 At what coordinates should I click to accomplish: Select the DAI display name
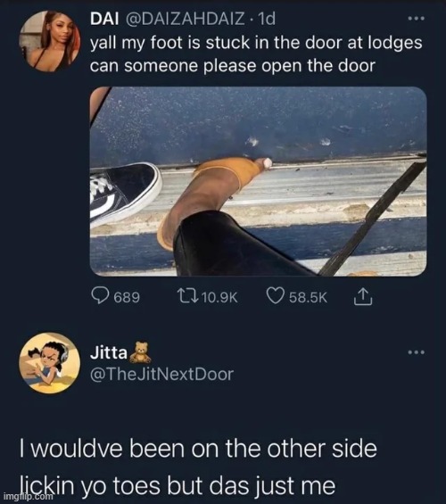coord(104,19)
